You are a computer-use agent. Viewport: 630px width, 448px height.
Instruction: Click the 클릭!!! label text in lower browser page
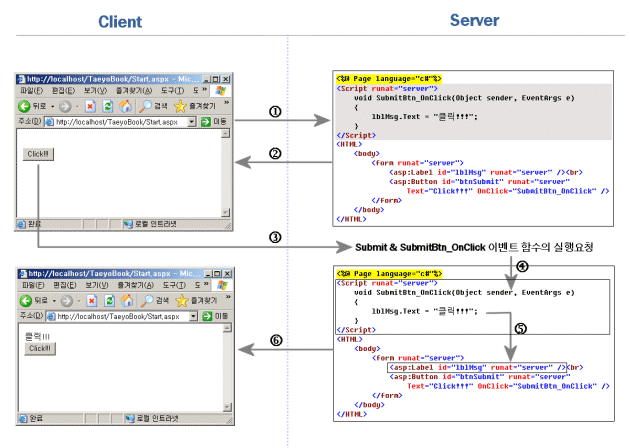click(x=37, y=336)
